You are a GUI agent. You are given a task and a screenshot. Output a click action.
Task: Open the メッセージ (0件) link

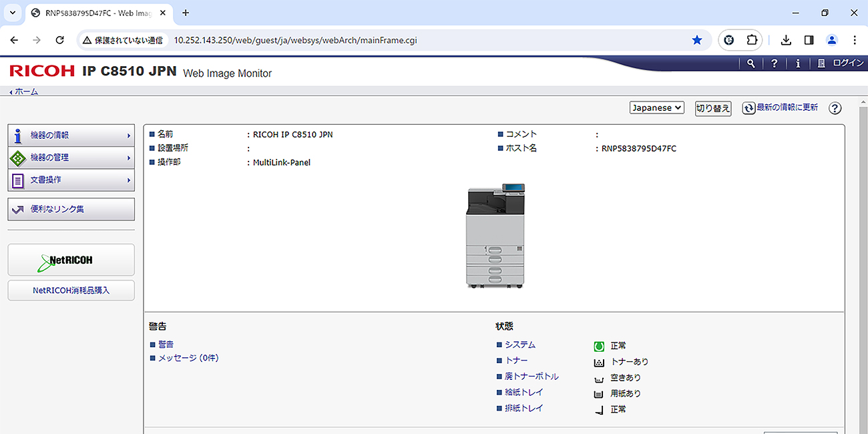coord(189,358)
